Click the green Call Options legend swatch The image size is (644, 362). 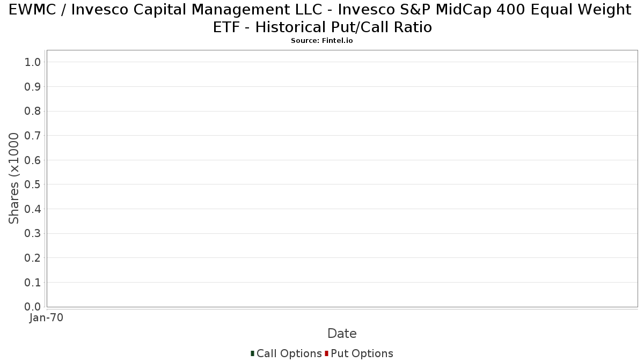point(252,353)
